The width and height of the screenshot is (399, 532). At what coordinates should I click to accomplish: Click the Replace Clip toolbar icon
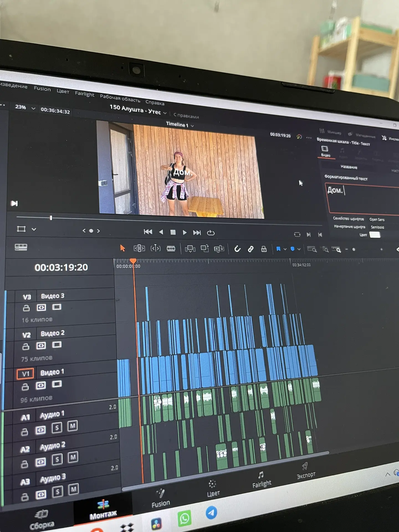tap(219, 249)
